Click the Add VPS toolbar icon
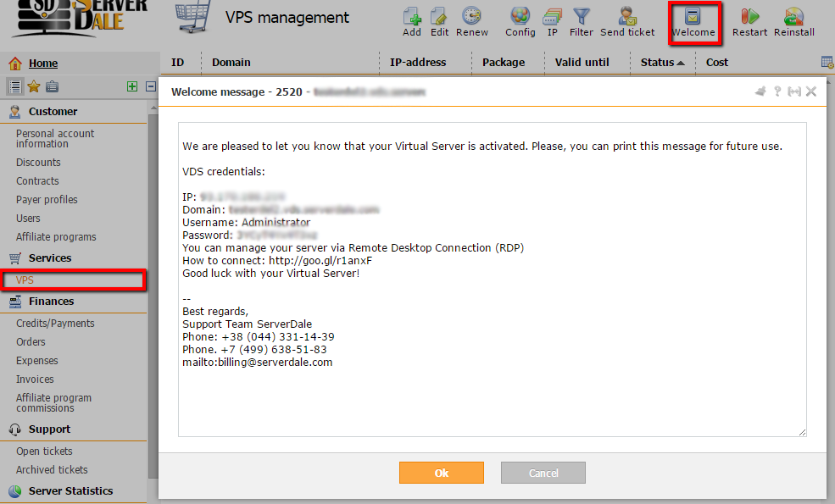 [x=412, y=16]
